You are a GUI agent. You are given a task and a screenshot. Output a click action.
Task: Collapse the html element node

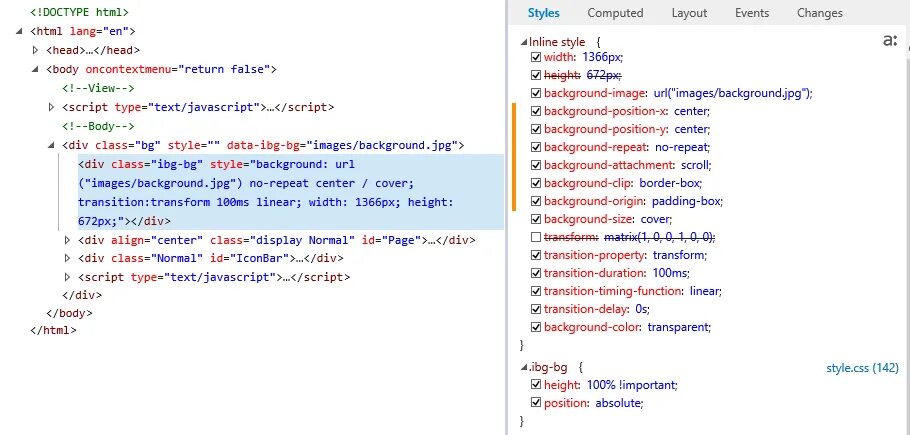pos(20,31)
